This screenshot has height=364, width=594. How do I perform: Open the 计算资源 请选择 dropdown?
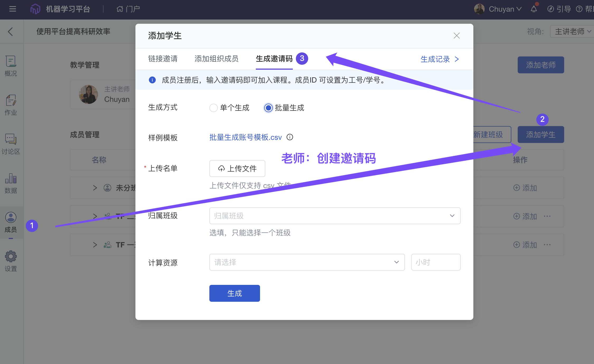coord(307,262)
